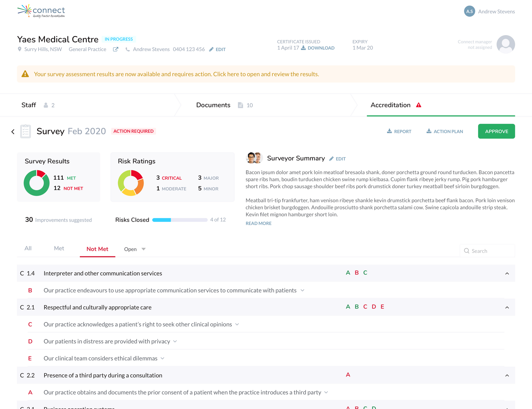Open the Open status filter dropdown
The image size is (532, 409).
click(x=135, y=249)
